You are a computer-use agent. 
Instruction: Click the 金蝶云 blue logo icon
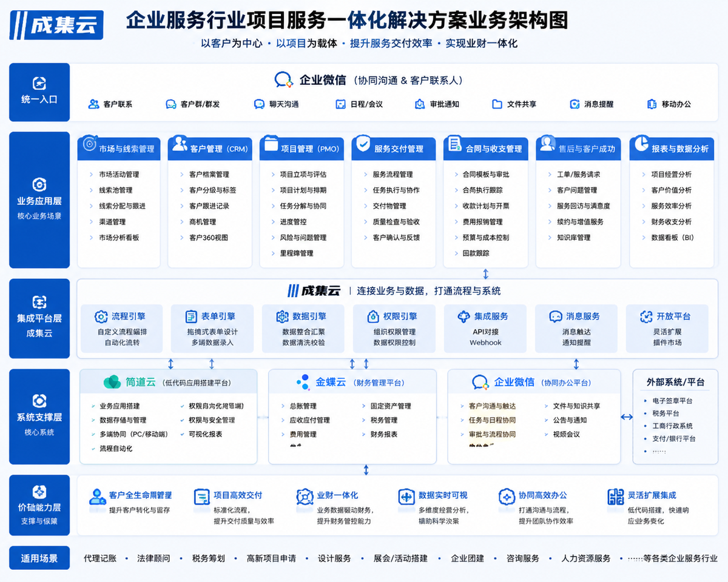[x=303, y=382]
